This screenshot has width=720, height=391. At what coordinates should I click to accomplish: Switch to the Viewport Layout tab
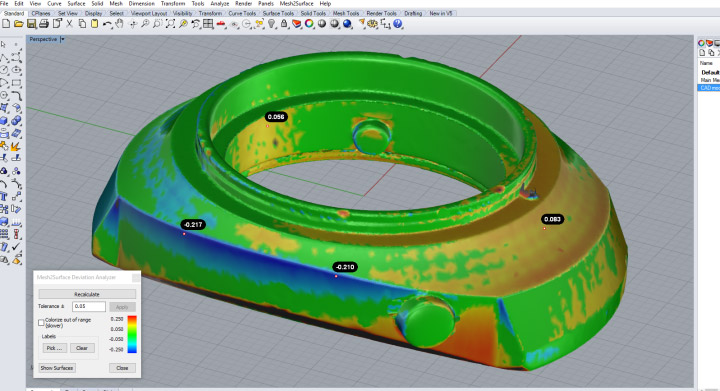coord(149,13)
